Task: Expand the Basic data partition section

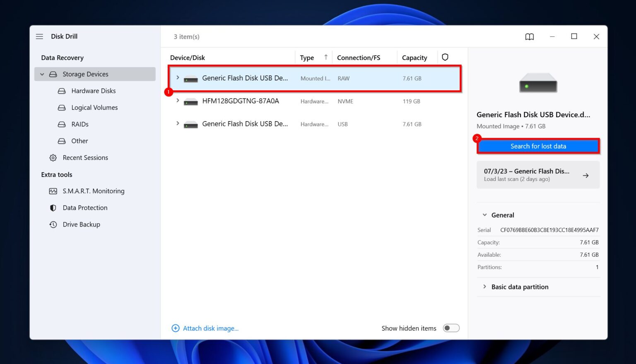Action: point(484,287)
